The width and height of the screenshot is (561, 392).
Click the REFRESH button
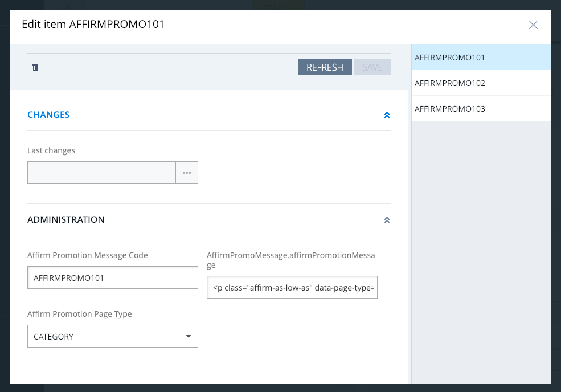325,67
